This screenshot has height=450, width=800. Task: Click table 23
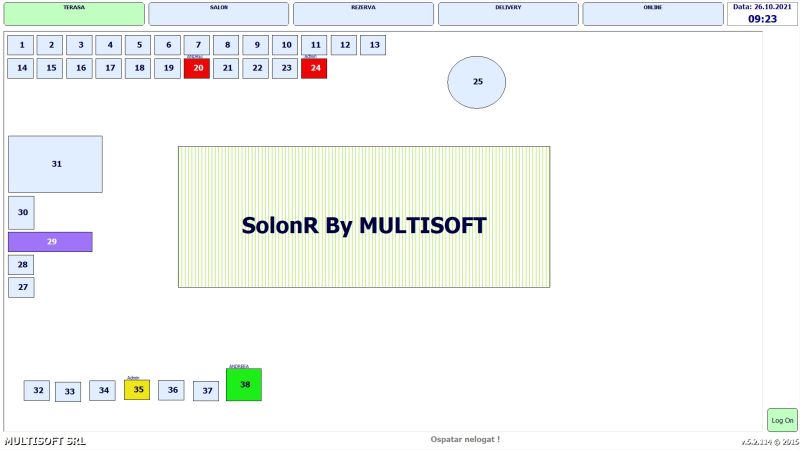pyautogui.click(x=285, y=68)
